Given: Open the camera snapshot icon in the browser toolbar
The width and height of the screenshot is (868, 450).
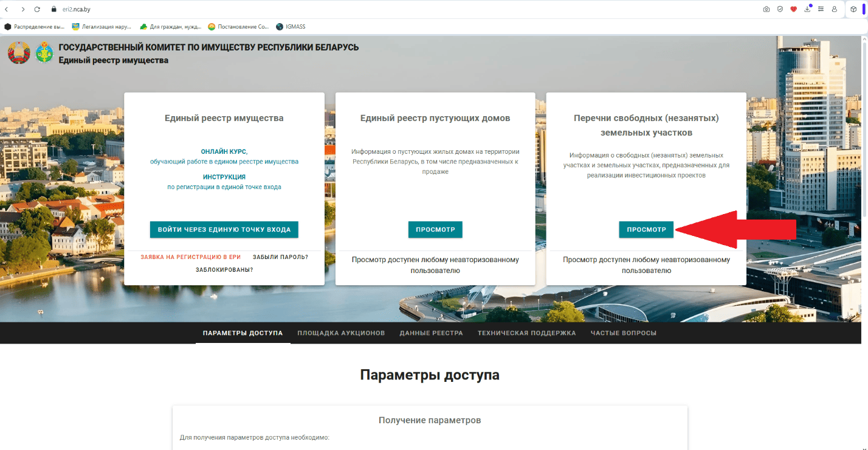Looking at the screenshot, I should tap(766, 10).
